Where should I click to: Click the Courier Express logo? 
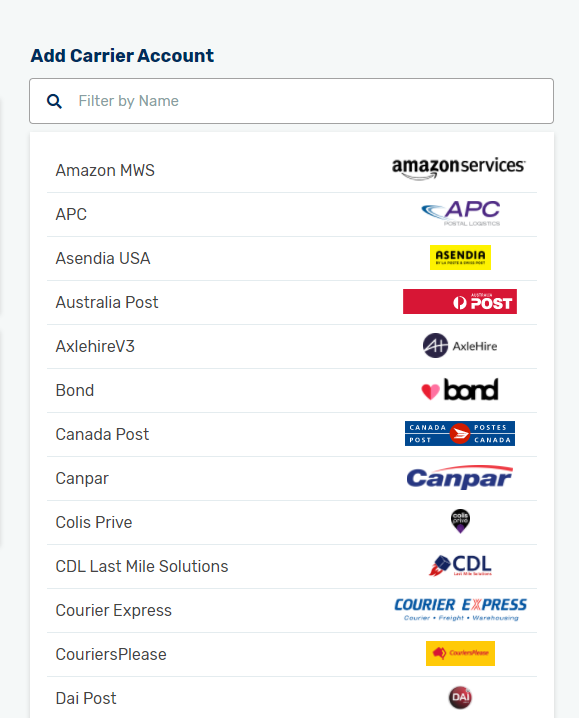(460, 609)
